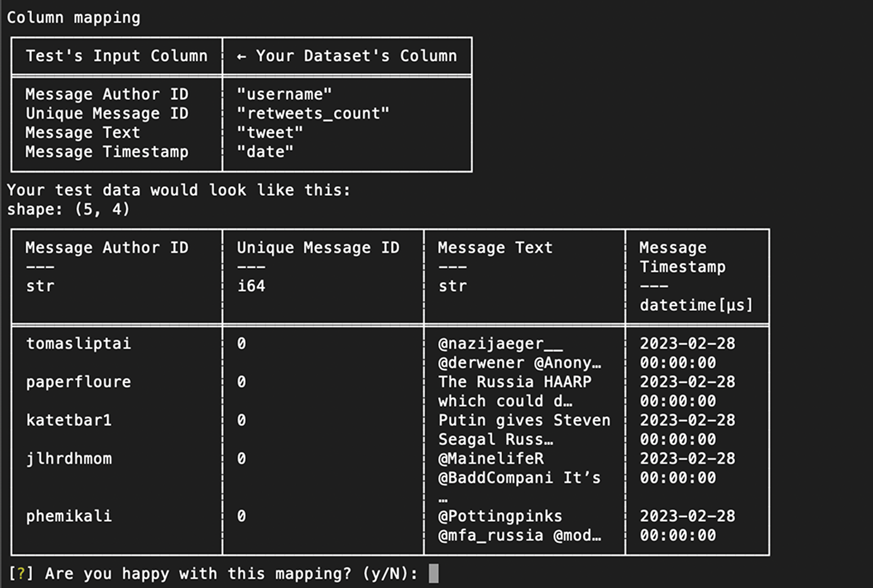
Task: Click the datetime[μs] type label
Action: [696, 305]
